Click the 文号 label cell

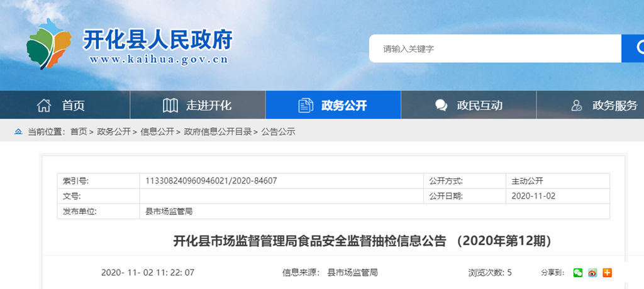(99, 196)
